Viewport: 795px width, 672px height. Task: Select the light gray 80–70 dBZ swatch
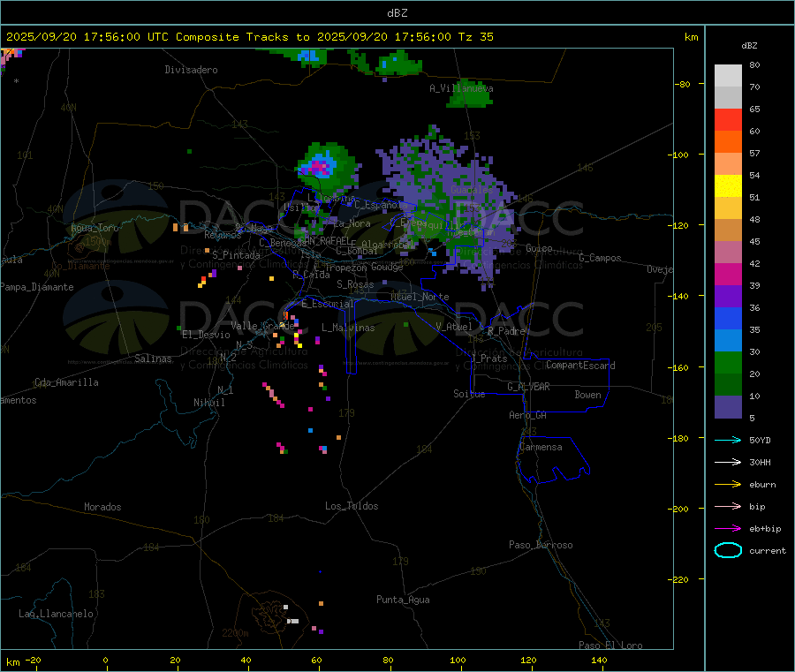(728, 76)
